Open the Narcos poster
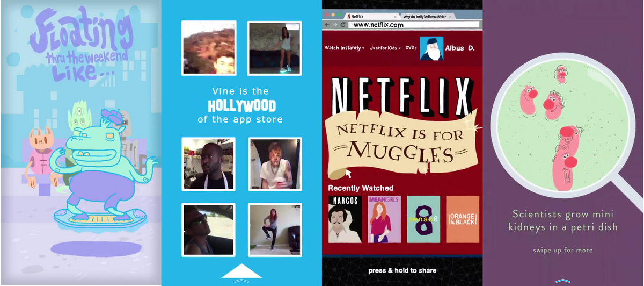The width and height of the screenshot is (644, 286). tap(345, 219)
